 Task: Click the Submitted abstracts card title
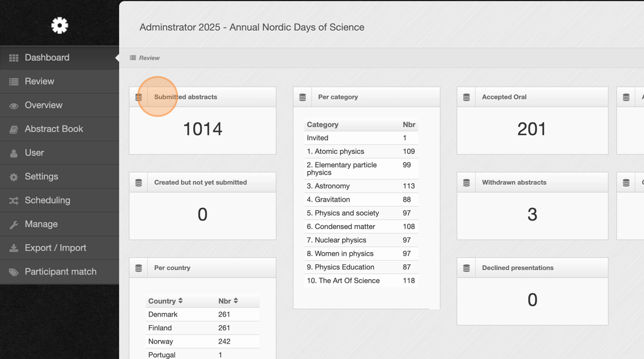pyautogui.click(x=186, y=97)
